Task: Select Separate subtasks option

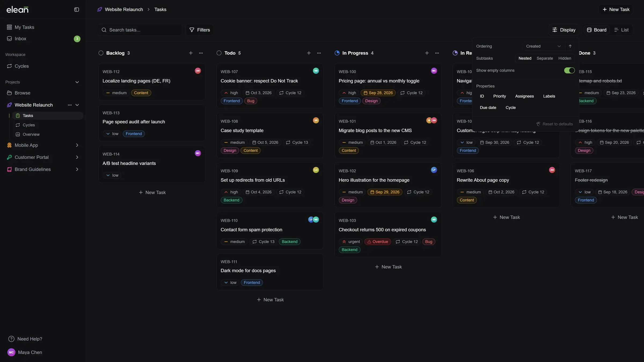Action: [545, 58]
